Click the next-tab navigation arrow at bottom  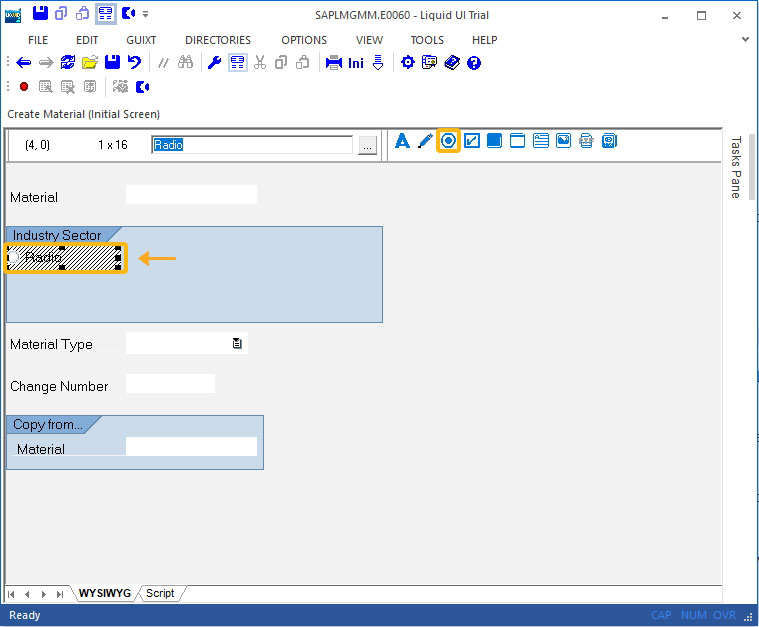click(x=44, y=594)
